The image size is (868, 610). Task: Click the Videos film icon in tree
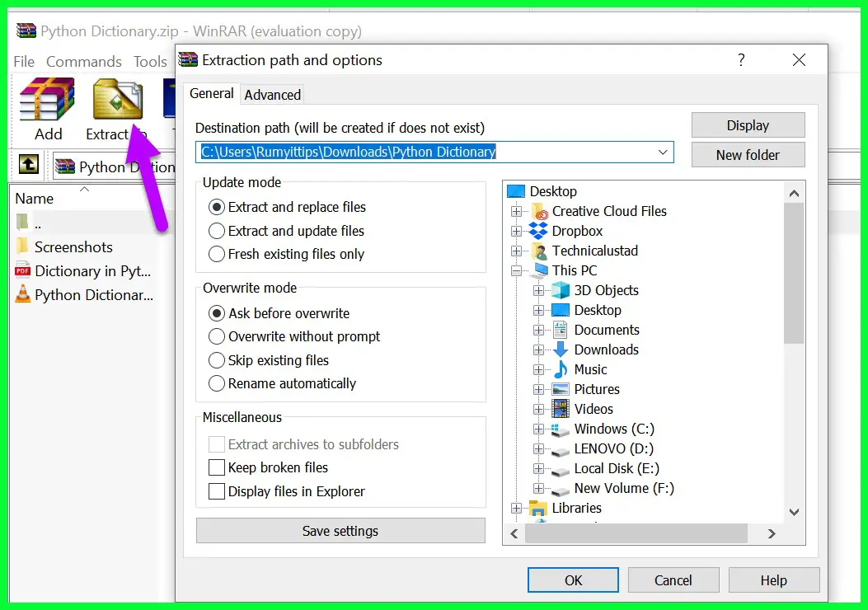click(x=561, y=409)
